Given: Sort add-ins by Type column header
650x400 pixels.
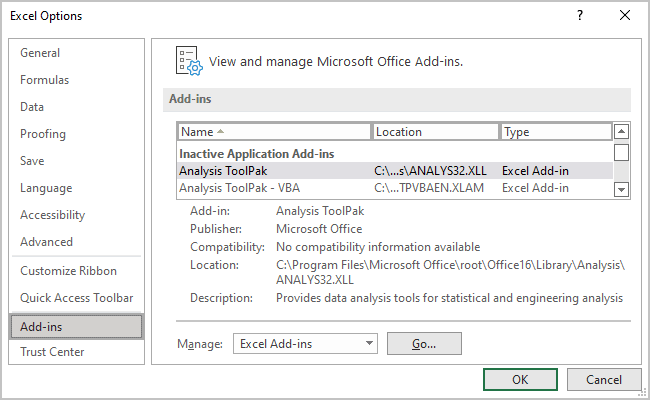Looking at the screenshot, I should point(556,132).
